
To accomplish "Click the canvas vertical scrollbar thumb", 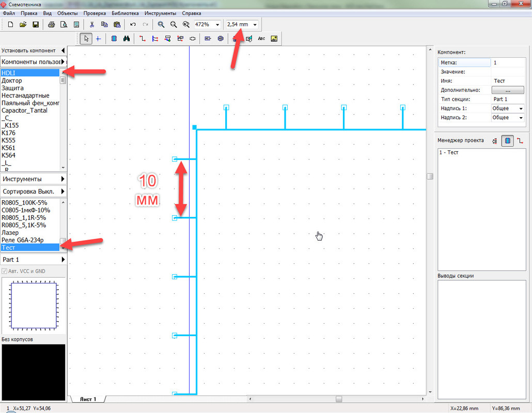I will pos(430,177).
